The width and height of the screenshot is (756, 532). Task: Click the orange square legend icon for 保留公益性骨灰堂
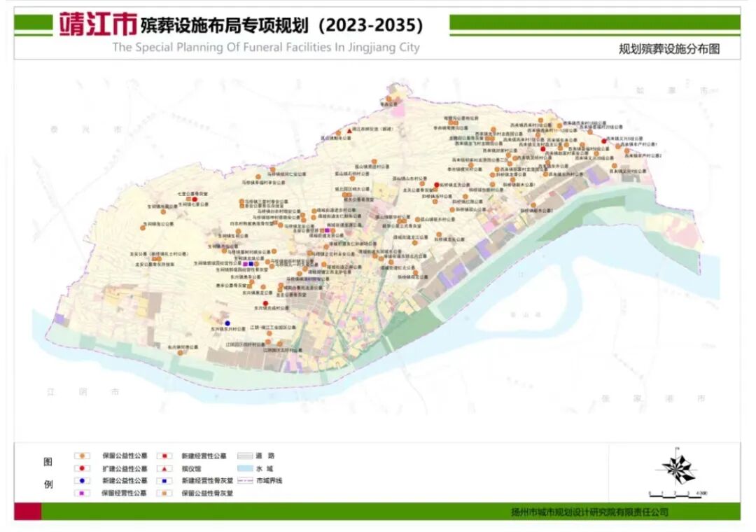[x=164, y=493]
